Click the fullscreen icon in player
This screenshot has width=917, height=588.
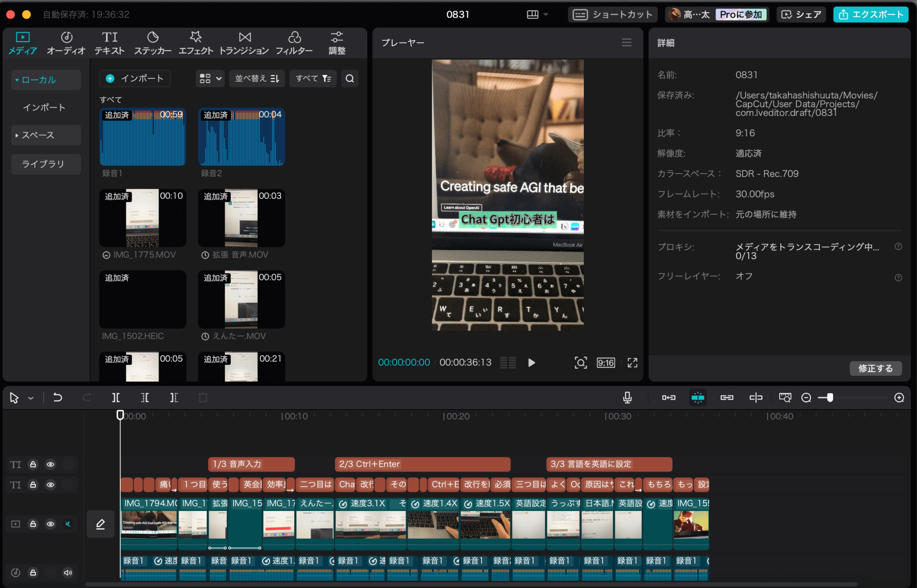[632, 363]
